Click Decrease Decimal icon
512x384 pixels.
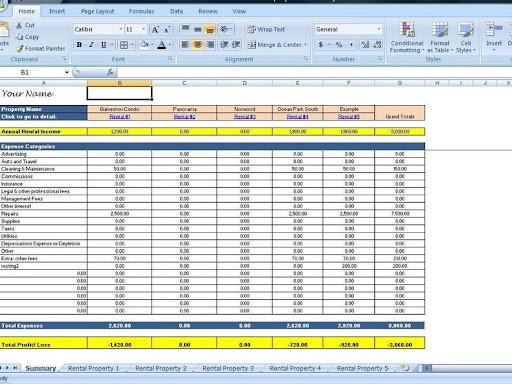(x=377, y=45)
